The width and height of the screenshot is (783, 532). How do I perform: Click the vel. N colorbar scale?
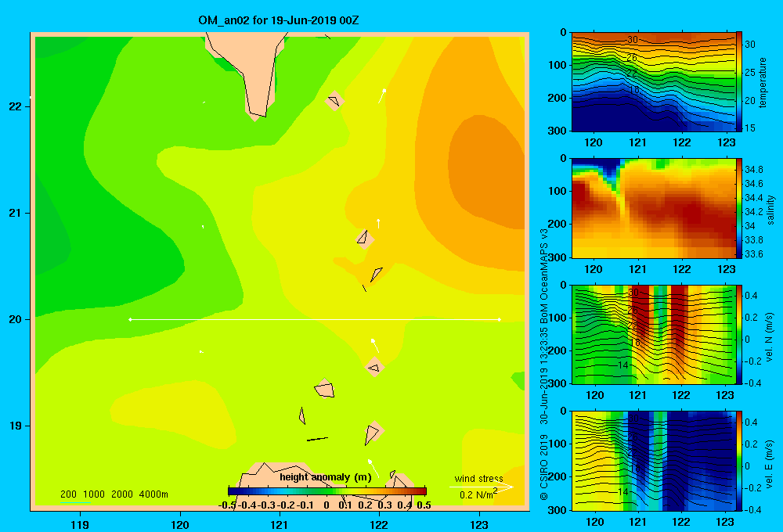point(739,334)
